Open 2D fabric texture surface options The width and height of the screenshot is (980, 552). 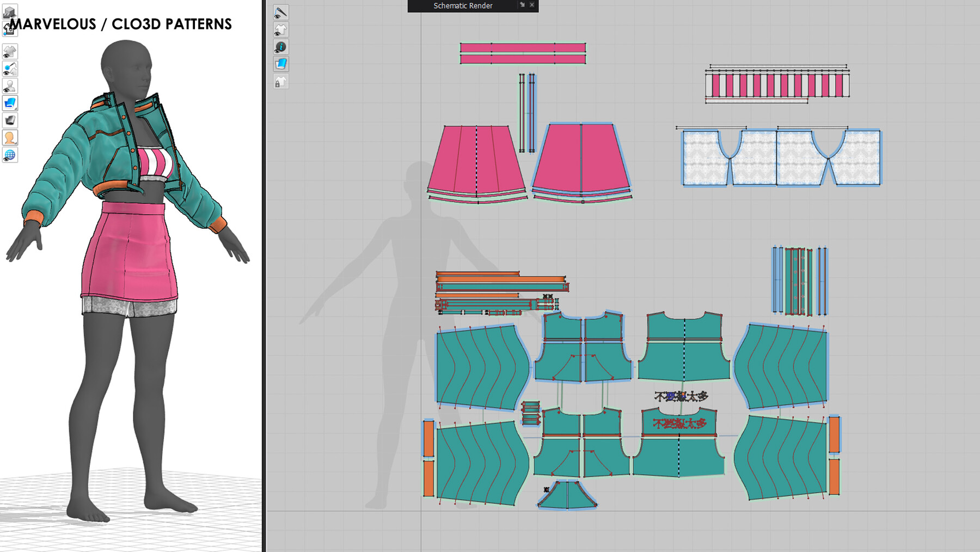[x=281, y=64]
